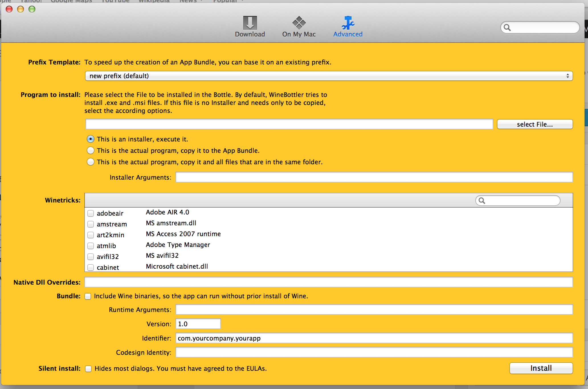Click the Install button
Viewport: 588px width, 389px height.
click(541, 368)
